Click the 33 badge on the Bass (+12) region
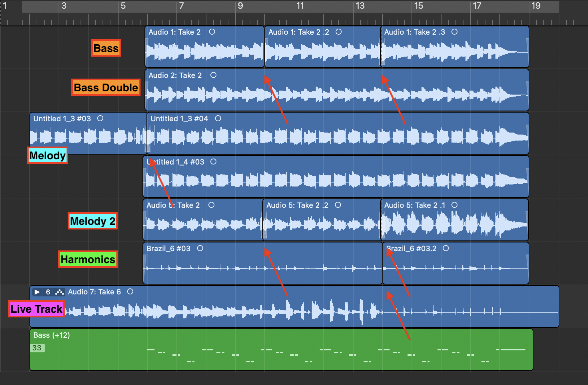 (37, 348)
